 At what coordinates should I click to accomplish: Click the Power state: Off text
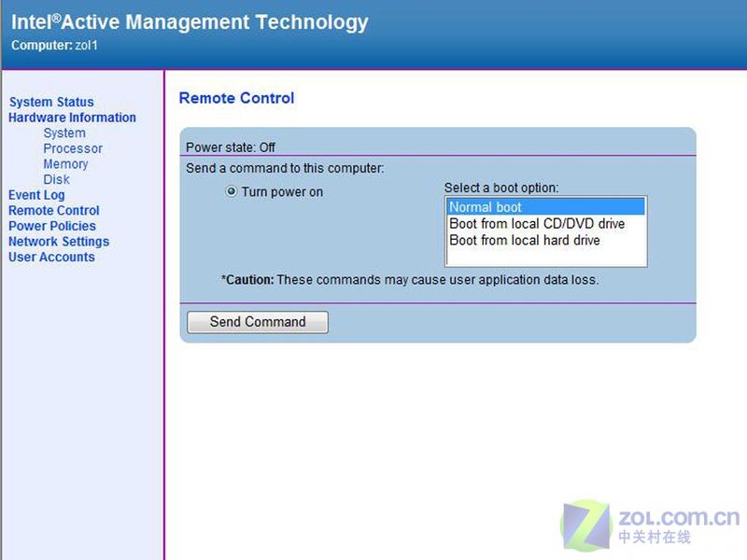tap(231, 147)
